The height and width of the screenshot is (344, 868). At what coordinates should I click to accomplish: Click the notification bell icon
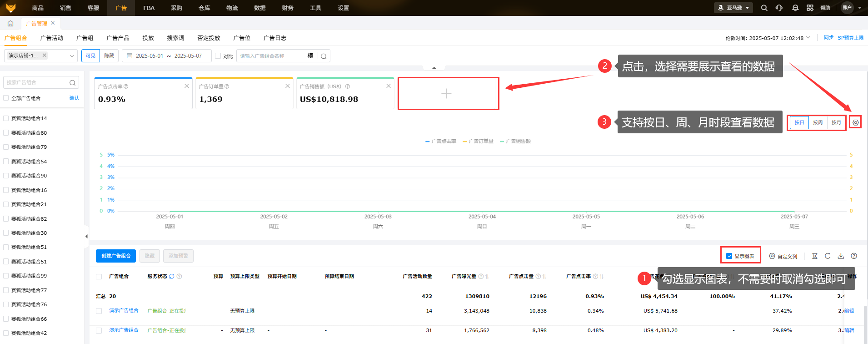(x=795, y=8)
